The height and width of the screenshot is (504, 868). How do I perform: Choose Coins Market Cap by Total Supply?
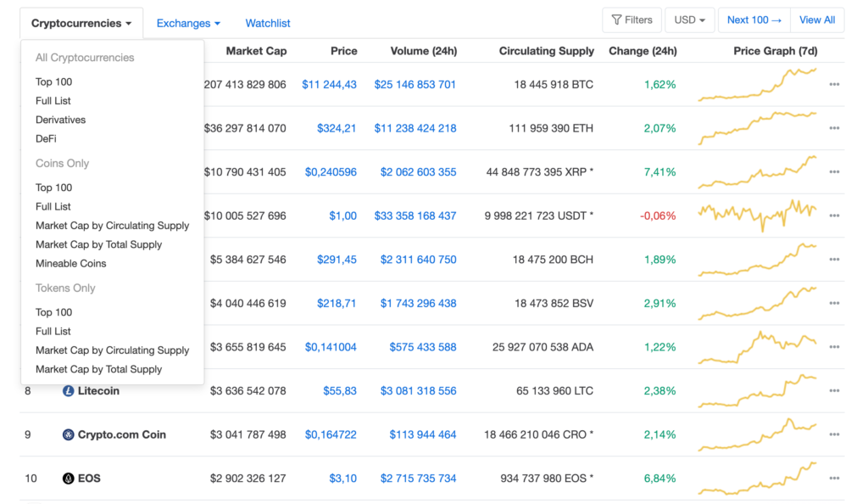pos(98,244)
